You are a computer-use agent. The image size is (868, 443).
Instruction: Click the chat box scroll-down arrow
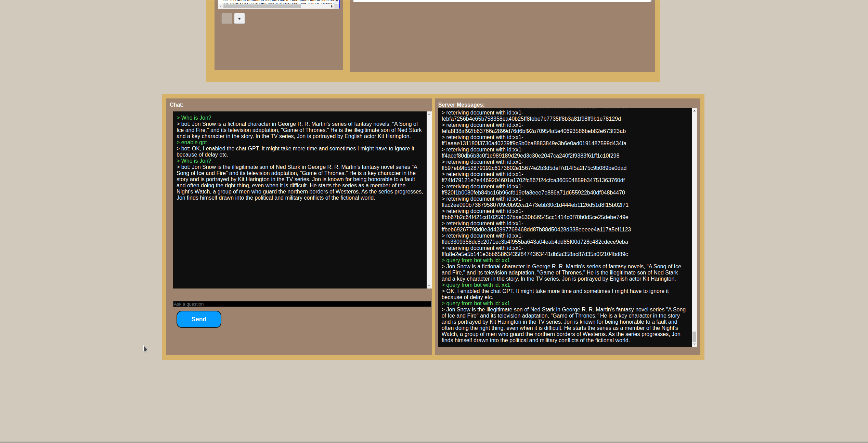(429, 286)
